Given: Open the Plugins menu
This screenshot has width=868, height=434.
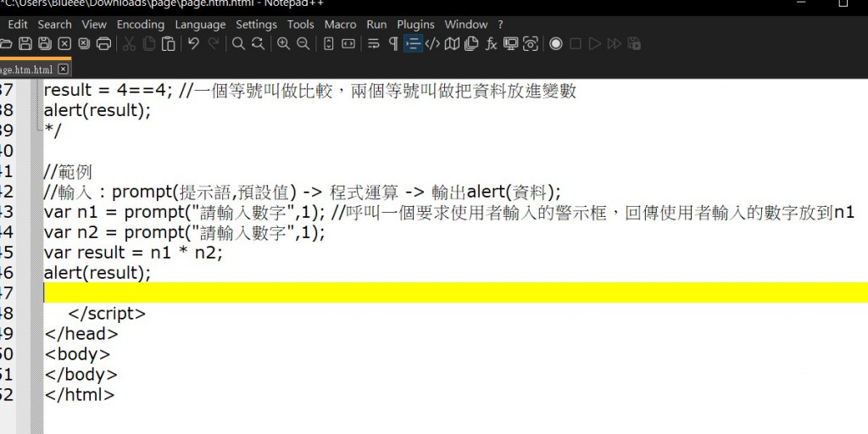Looking at the screenshot, I should pyautogui.click(x=415, y=25).
